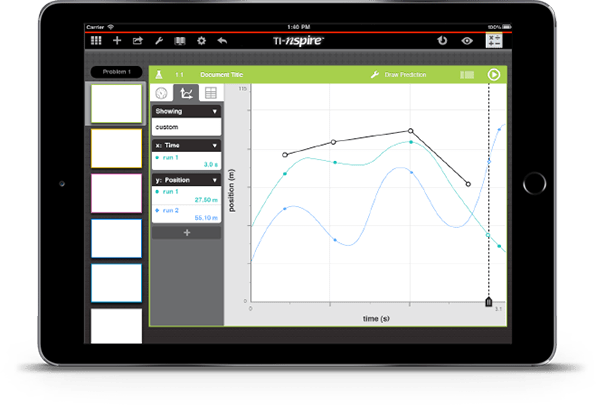The width and height of the screenshot is (596, 405).
Task: Switch to the table view tab
Action: [x=211, y=93]
